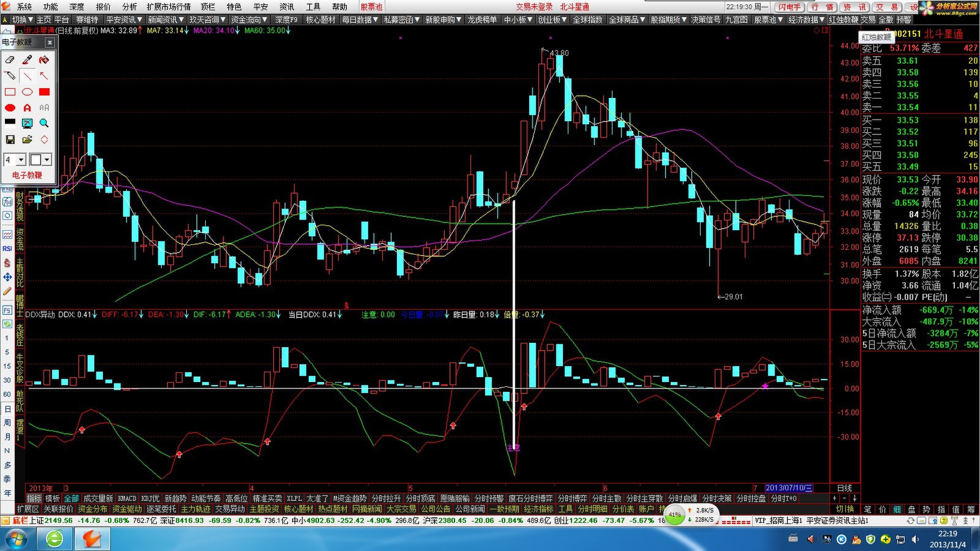Open the 分析 menu
The width and height of the screenshot is (980, 551).
tap(129, 7)
